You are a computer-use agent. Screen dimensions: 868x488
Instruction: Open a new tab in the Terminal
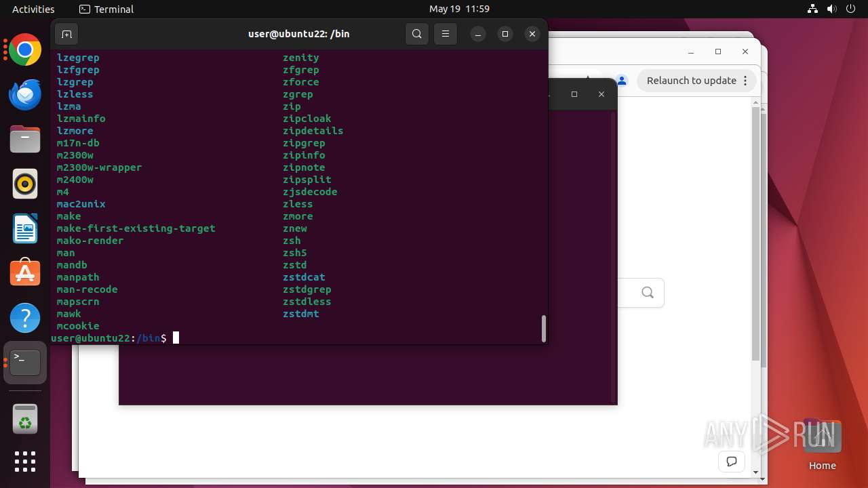click(x=66, y=34)
